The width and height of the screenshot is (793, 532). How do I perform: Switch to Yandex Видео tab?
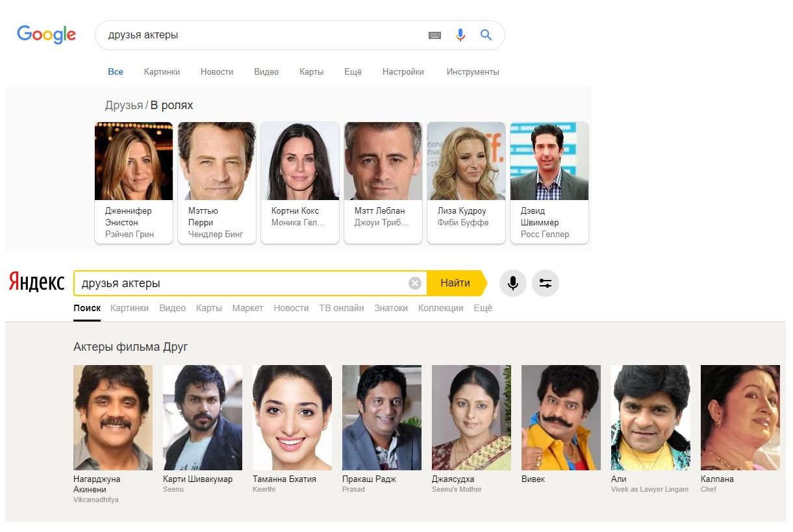pyautogui.click(x=173, y=308)
